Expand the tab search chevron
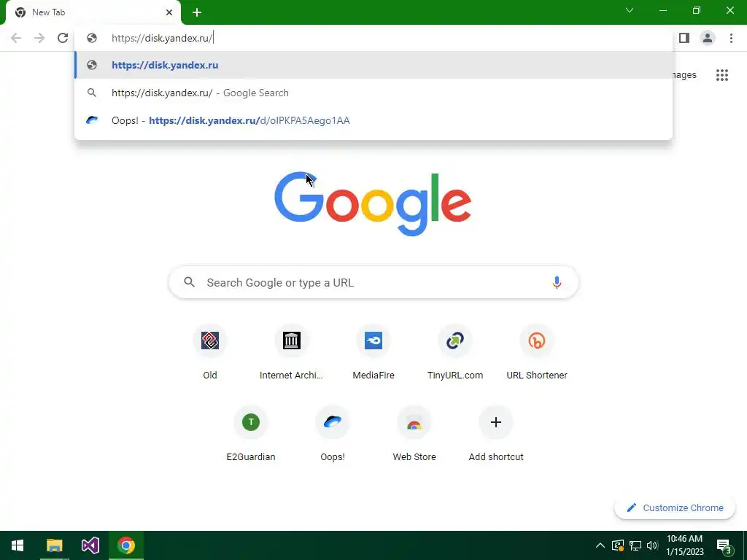The height and width of the screenshot is (560, 747). coord(630,10)
